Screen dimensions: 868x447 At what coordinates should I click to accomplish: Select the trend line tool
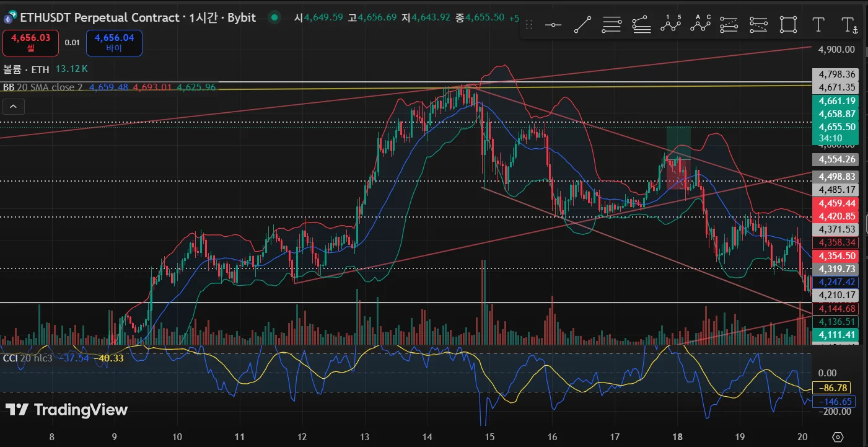pos(582,25)
